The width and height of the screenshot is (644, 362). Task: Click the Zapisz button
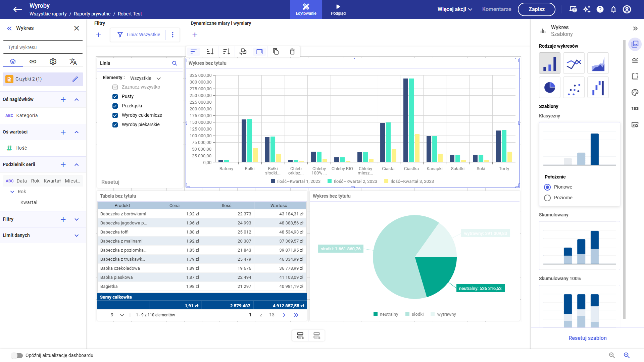536,9
